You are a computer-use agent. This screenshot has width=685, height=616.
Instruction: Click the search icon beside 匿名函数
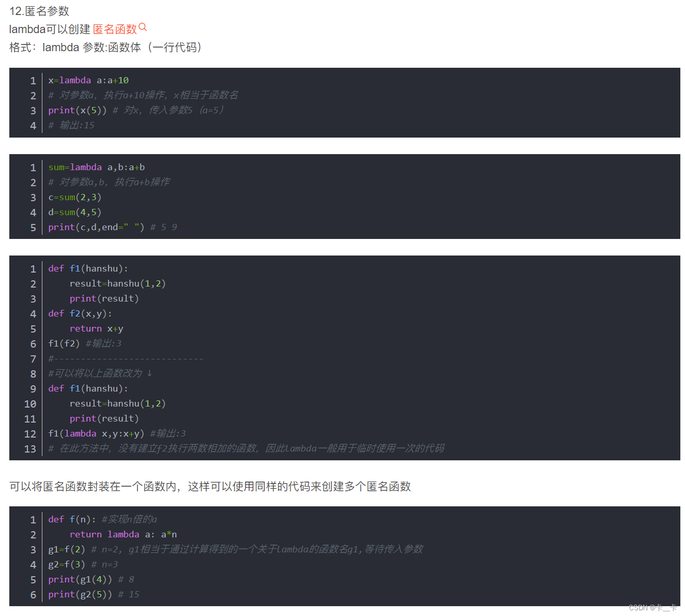coord(143,27)
